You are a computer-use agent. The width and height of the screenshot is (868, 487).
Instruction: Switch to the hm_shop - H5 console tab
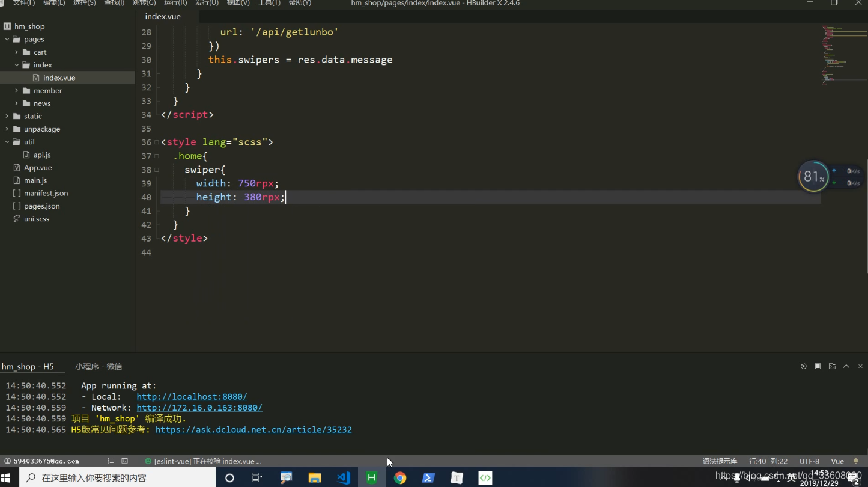point(28,366)
